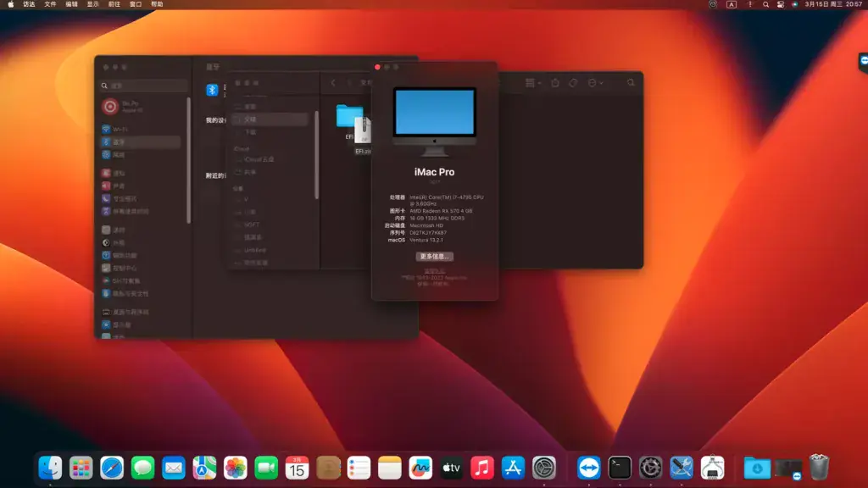The height and width of the screenshot is (488, 868).
Task: Open the App Store in the Dock
Action: (513, 468)
